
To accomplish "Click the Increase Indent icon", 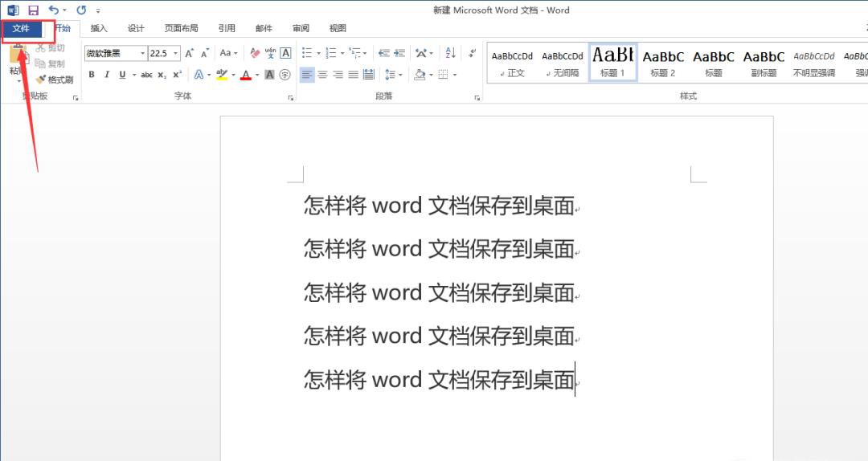I will click(399, 53).
